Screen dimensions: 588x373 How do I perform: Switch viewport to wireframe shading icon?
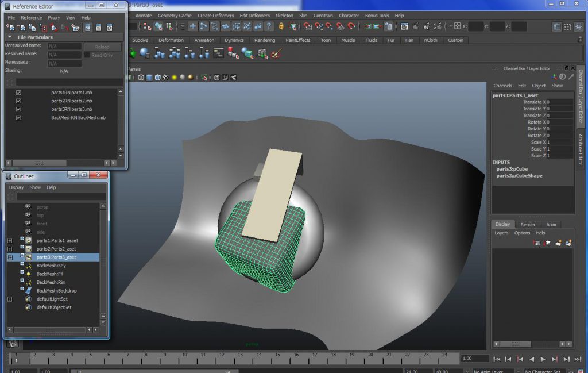coord(141,78)
